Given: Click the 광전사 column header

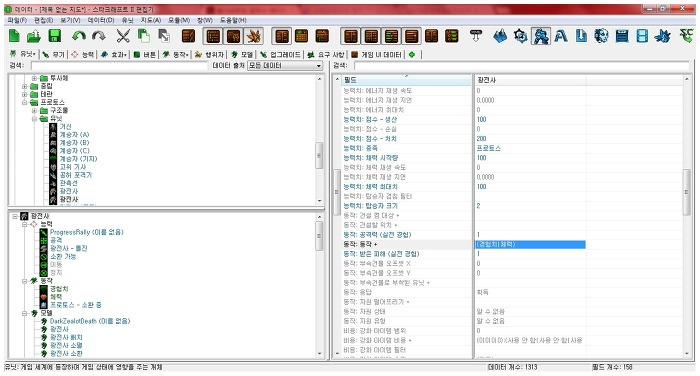Looking at the screenshot, I should (529, 80).
